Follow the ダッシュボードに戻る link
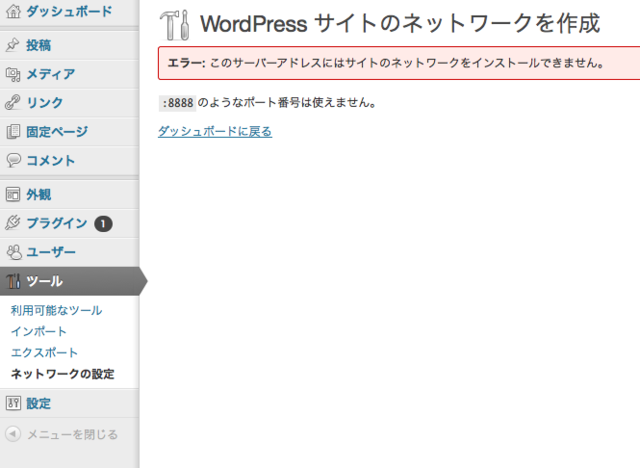 (x=215, y=131)
